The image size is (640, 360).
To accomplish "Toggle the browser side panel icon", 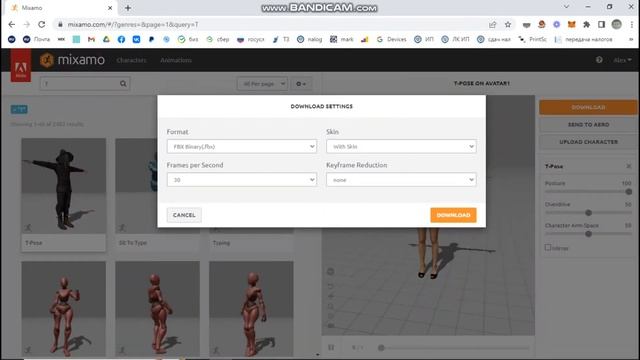I will point(601,24).
